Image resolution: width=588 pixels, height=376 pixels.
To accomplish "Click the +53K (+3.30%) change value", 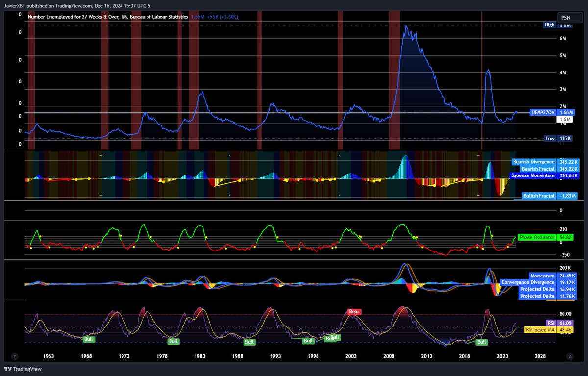I will [x=223, y=17].
